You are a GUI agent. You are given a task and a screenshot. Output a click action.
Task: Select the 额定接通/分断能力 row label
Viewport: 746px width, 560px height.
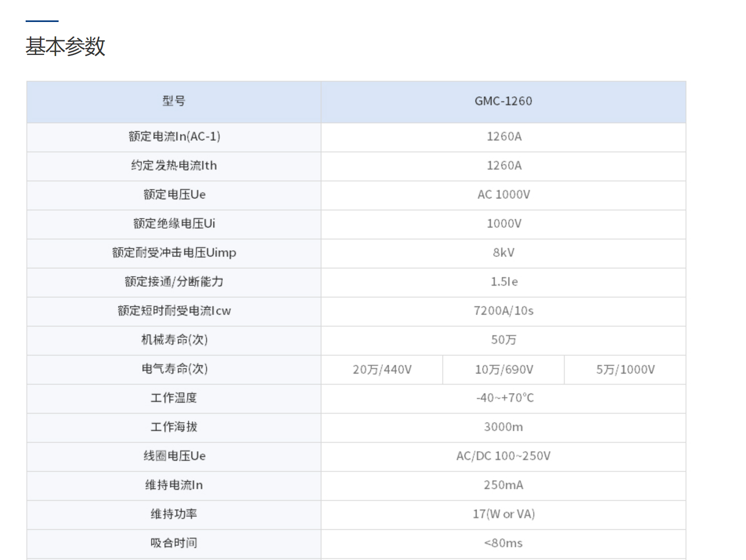(174, 282)
